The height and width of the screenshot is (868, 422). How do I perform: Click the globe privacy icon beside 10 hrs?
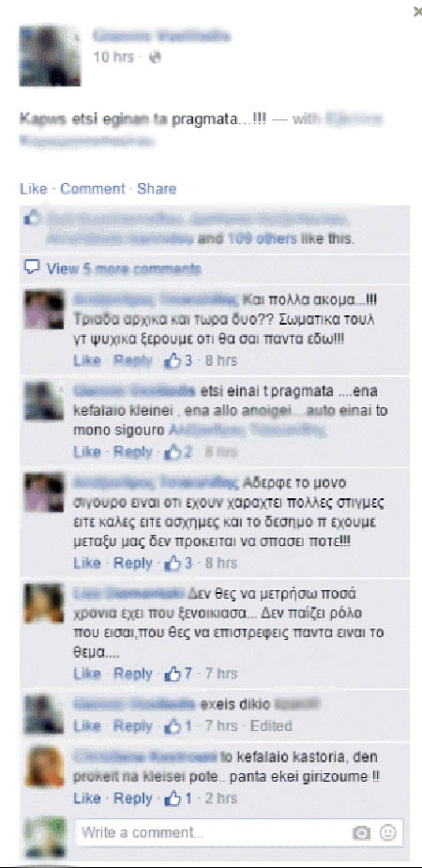pos(156,57)
